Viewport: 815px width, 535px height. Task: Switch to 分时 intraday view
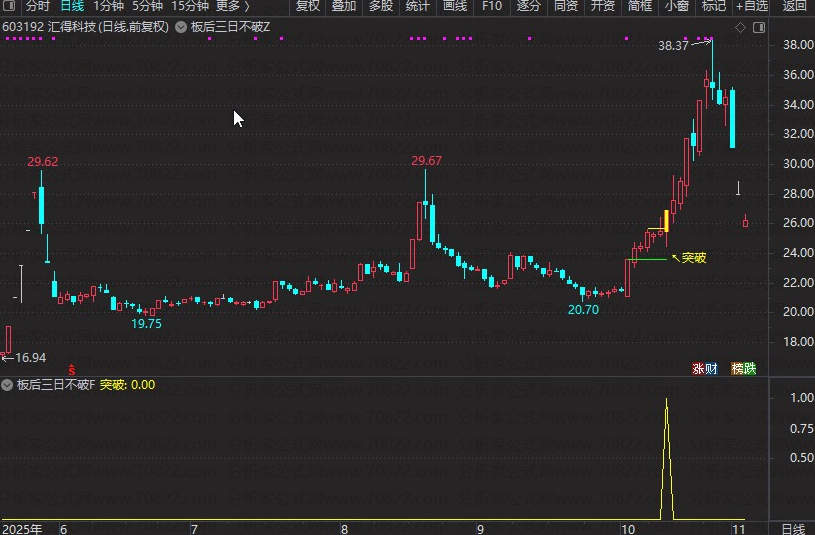(37, 6)
